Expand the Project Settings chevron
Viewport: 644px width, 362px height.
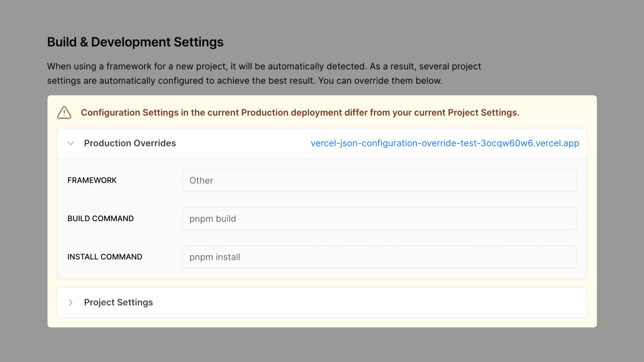pos(71,302)
